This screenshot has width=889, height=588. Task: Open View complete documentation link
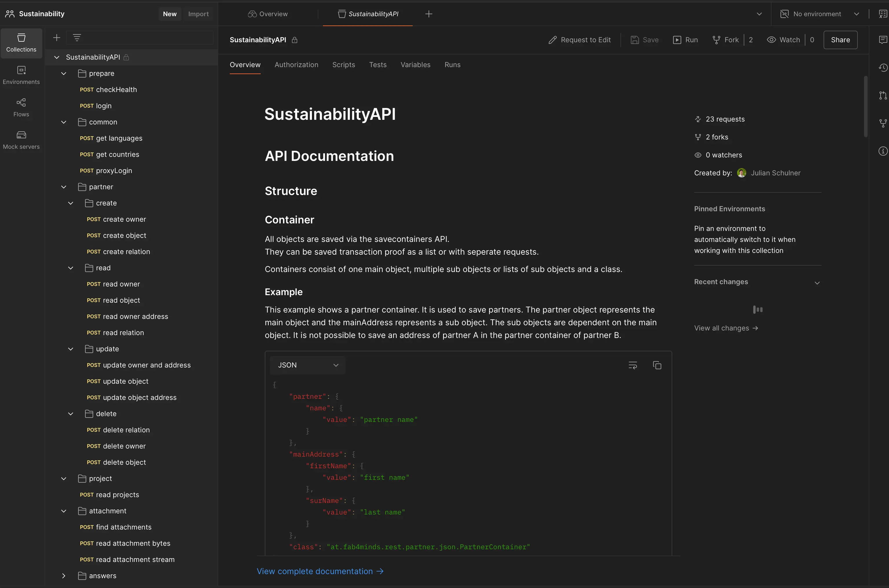pos(320,572)
